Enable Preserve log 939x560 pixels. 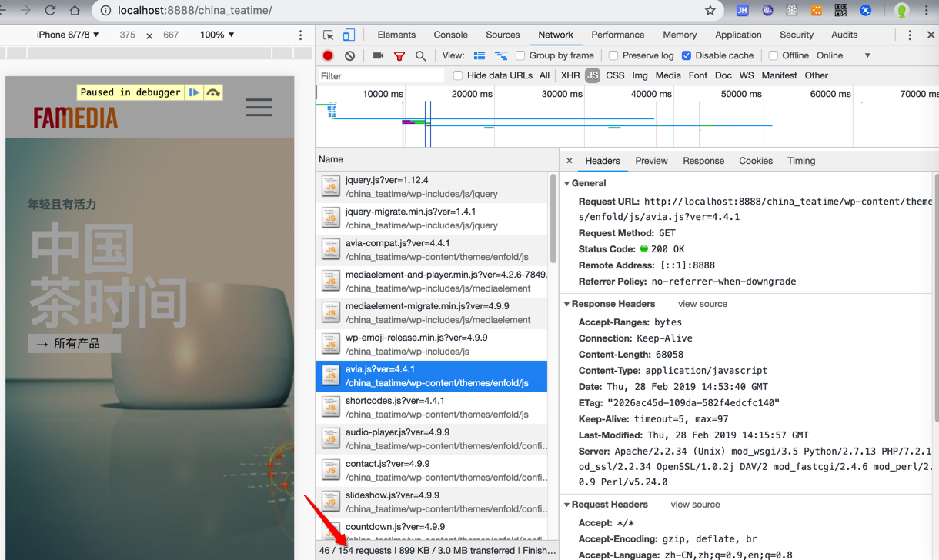(613, 55)
